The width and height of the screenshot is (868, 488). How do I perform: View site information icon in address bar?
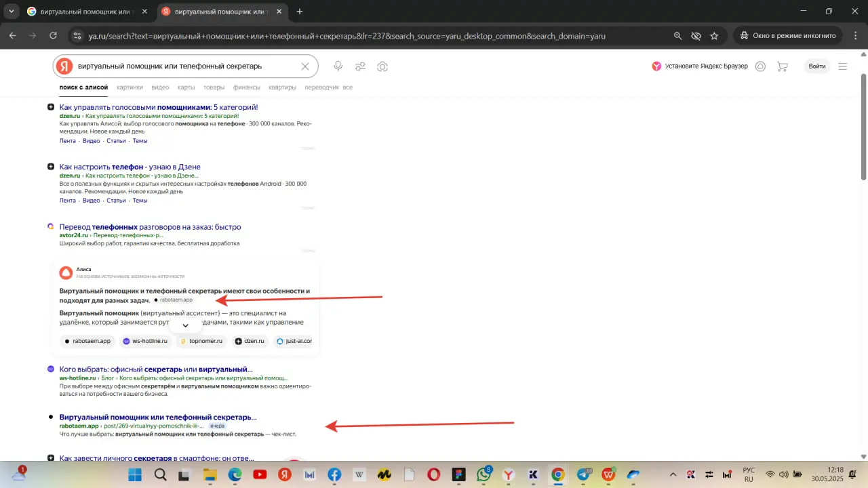pyautogui.click(x=77, y=36)
